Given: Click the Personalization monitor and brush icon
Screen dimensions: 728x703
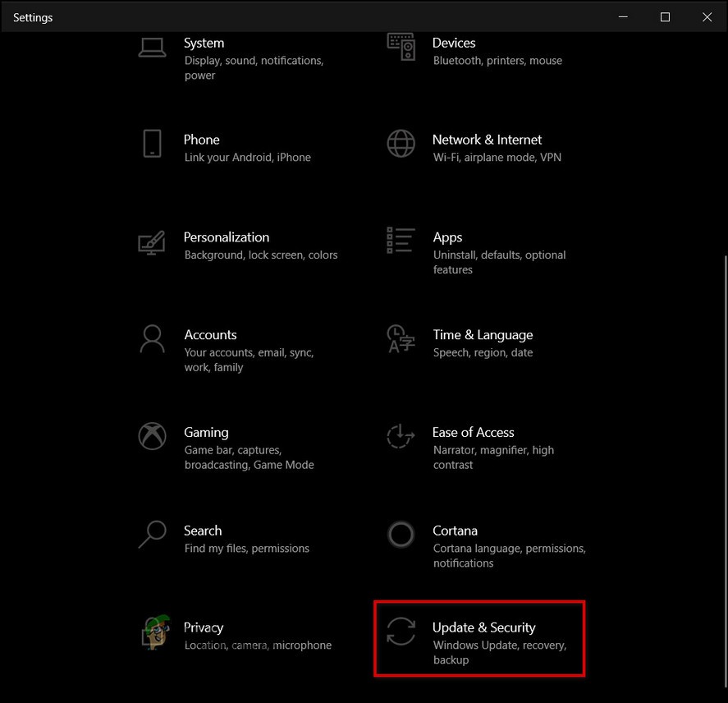Looking at the screenshot, I should [x=152, y=242].
